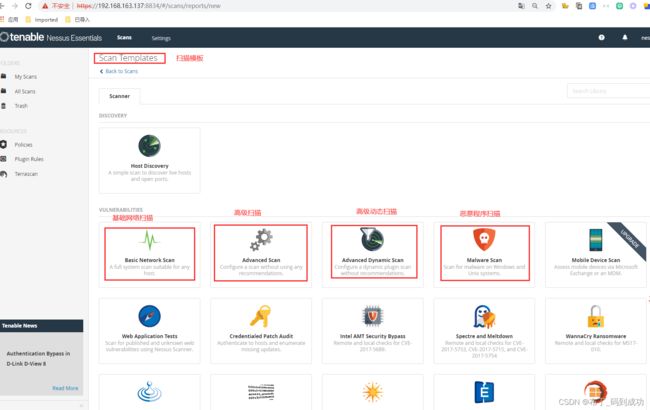Open Terrascan in sidebar
650x410 pixels.
26,174
